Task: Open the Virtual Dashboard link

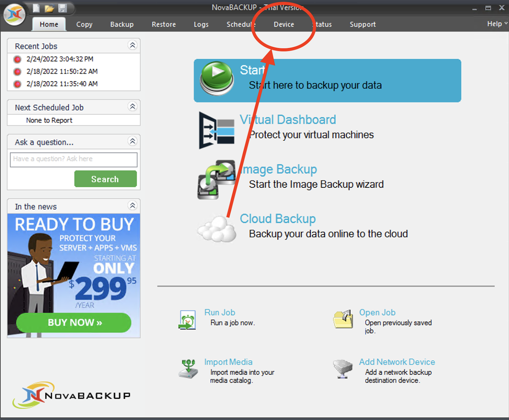Action: click(x=288, y=120)
